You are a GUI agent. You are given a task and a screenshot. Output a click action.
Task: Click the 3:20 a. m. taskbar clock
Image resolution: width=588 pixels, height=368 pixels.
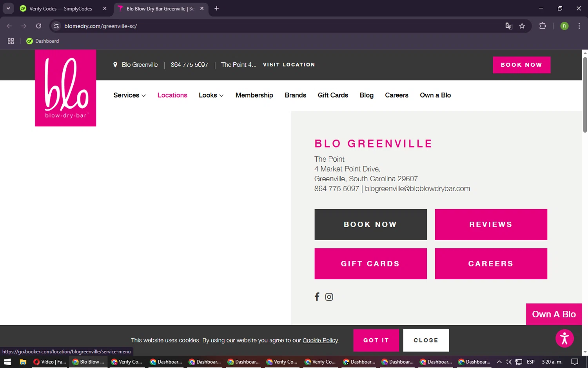pos(552,362)
